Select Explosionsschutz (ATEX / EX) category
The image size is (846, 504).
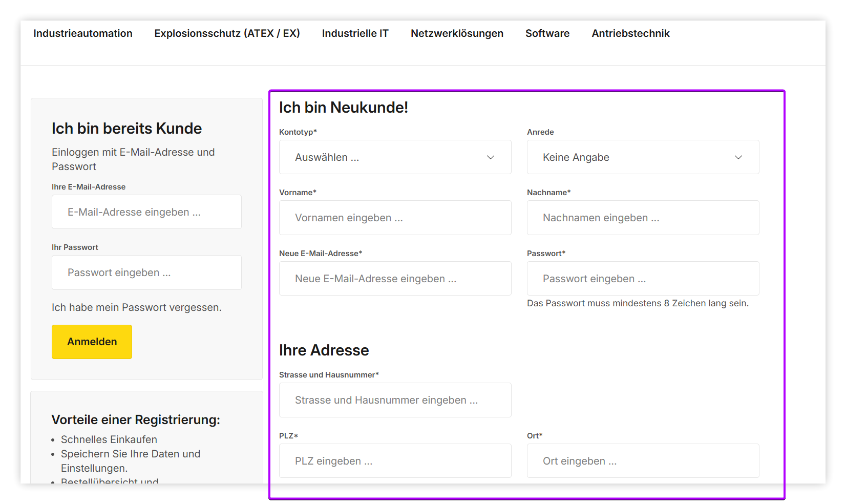coord(227,33)
